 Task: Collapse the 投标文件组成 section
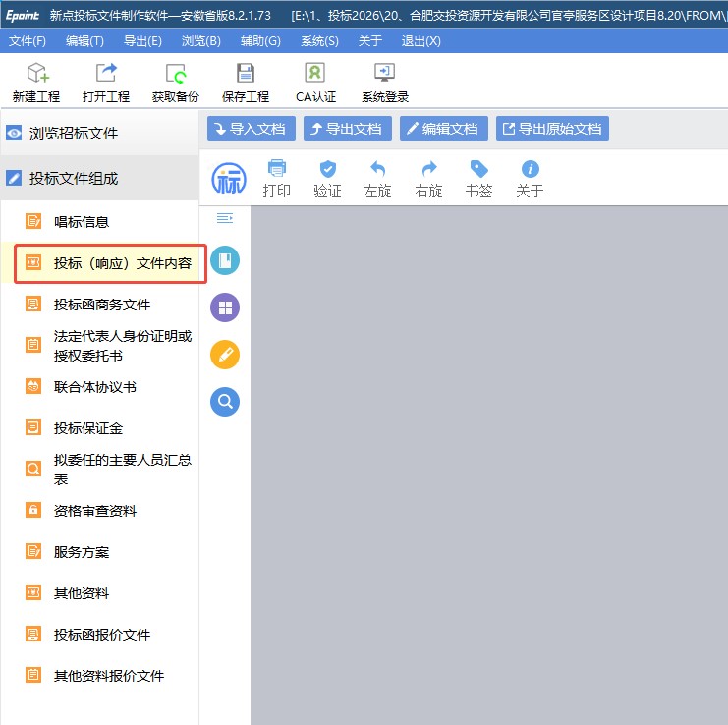pyautogui.click(x=100, y=178)
